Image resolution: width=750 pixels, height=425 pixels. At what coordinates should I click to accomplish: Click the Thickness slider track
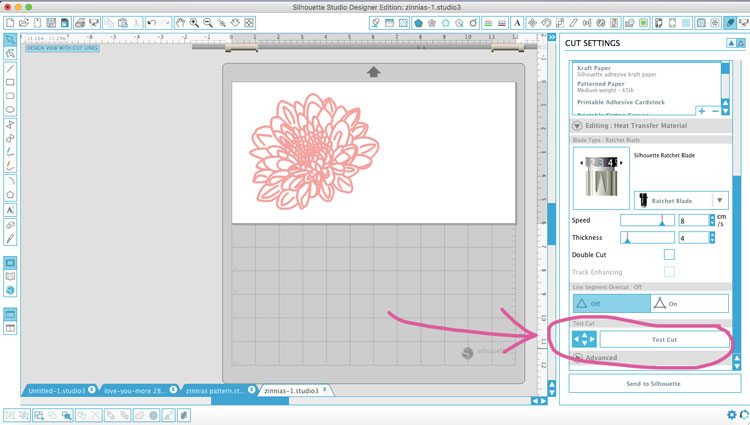pos(647,237)
